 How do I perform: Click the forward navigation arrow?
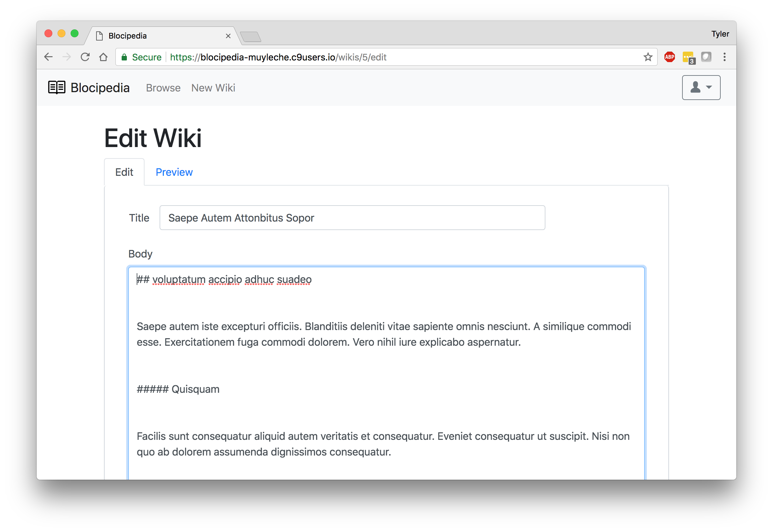67,57
